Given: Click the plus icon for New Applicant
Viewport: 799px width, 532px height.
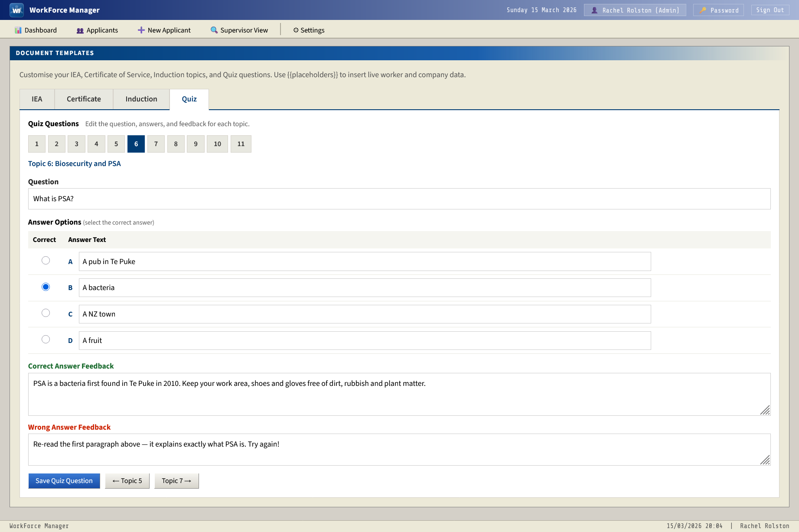Looking at the screenshot, I should [x=141, y=30].
